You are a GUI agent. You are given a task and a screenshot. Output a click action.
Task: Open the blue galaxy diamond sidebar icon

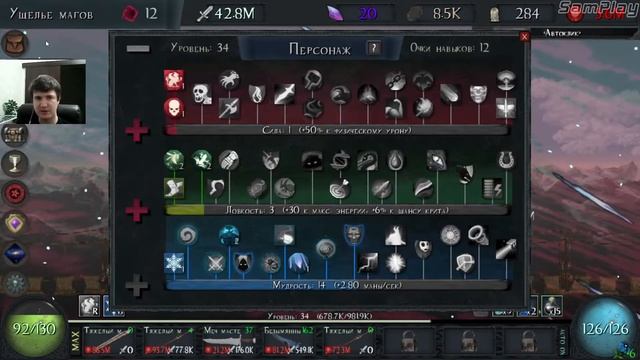pyautogui.click(x=15, y=253)
